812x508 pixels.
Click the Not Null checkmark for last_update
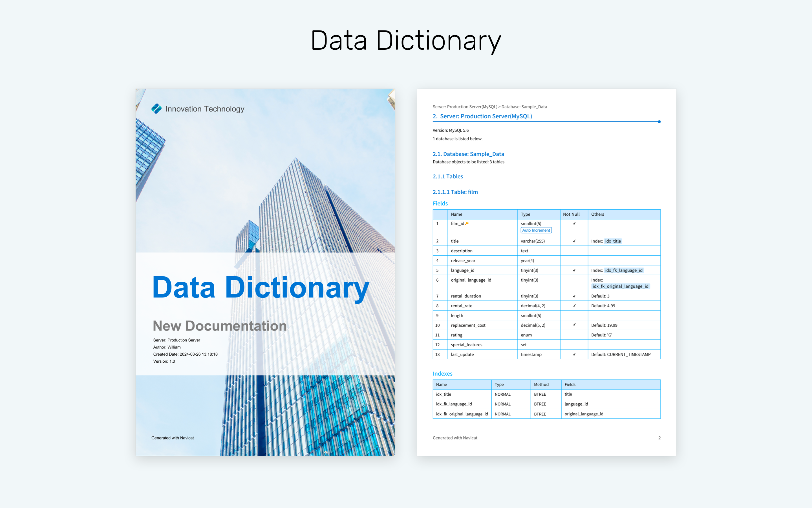(x=574, y=354)
